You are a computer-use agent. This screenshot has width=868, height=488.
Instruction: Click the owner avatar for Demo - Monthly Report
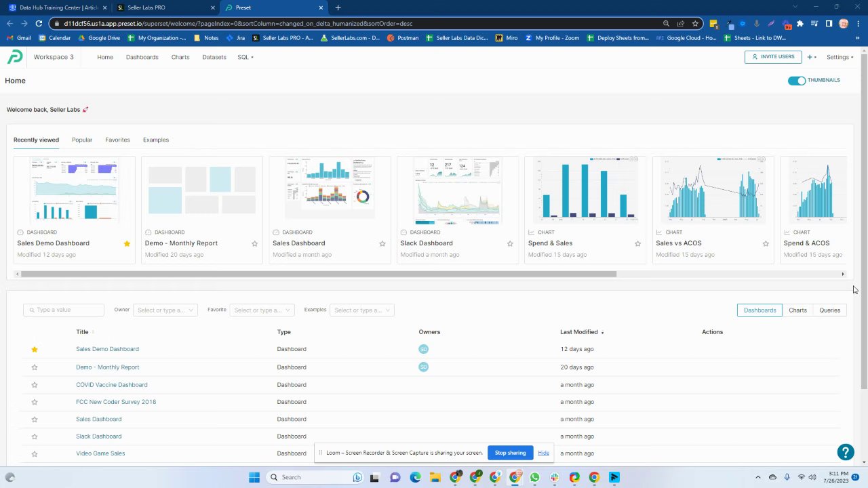click(423, 367)
